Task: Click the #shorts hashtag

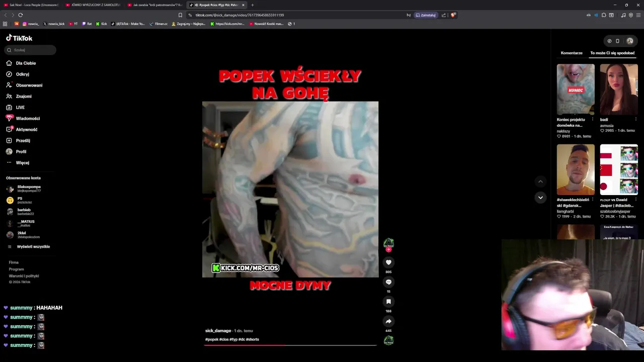Action: pos(253,339)
